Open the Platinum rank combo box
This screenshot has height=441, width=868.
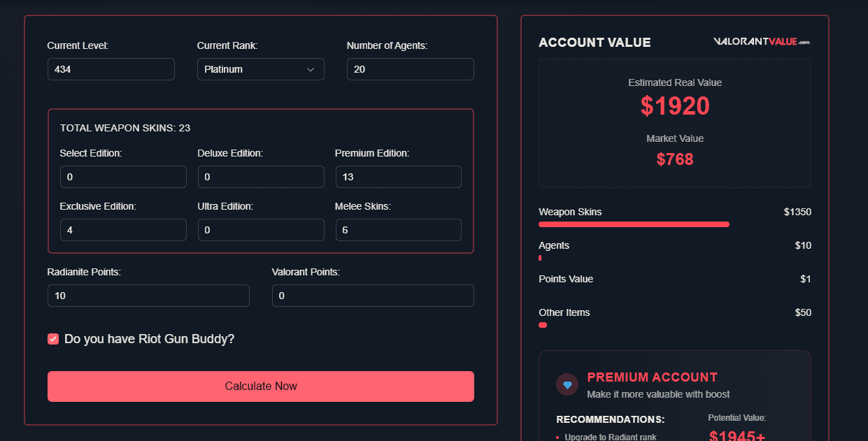point(261,69)
